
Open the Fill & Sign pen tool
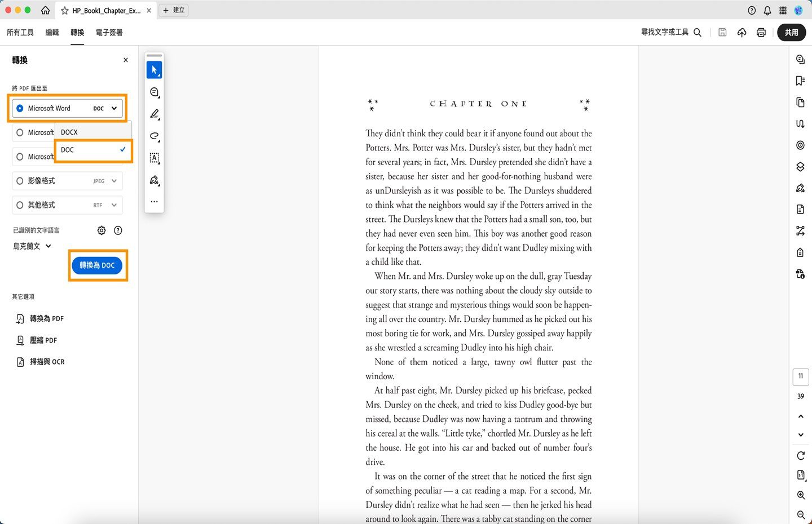click(x=153, y=180)
